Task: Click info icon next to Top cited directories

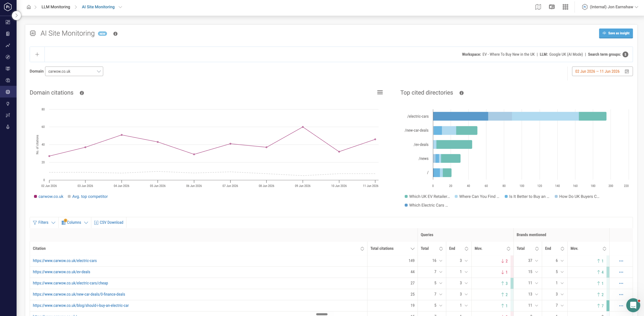Action: tap(461, 93)
